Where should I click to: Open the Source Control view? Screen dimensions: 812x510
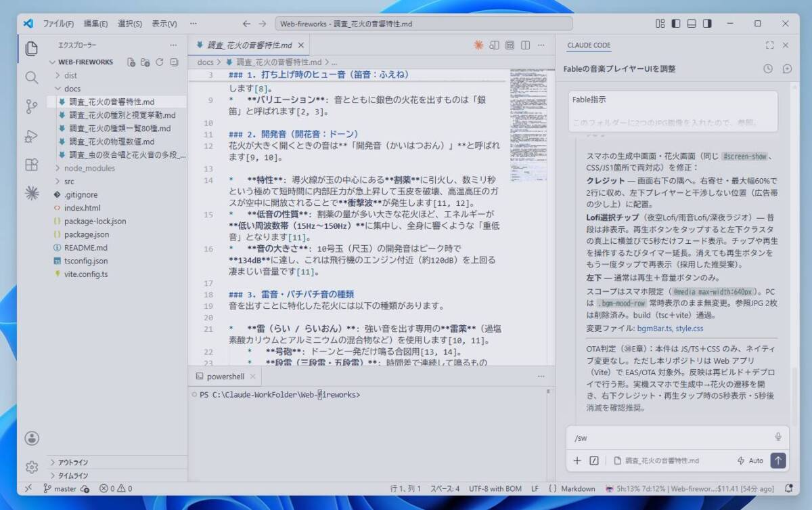coord(31,106)
